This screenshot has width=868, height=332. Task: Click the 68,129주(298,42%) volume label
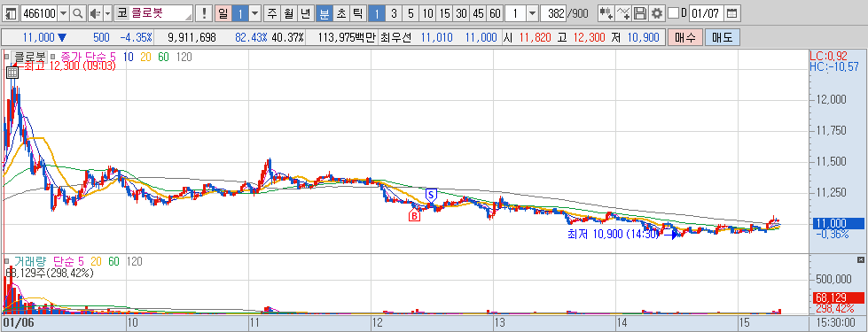pos(50,273)
